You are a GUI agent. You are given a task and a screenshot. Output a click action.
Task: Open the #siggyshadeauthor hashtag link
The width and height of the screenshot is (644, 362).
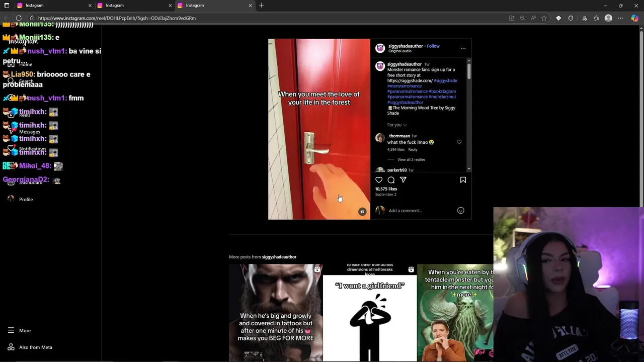pos(405,103)
